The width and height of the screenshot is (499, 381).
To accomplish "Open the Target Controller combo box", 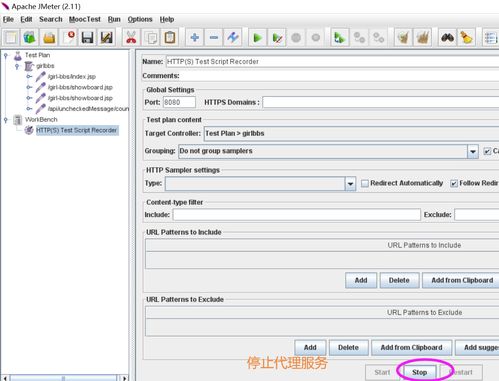I will 351,133.
